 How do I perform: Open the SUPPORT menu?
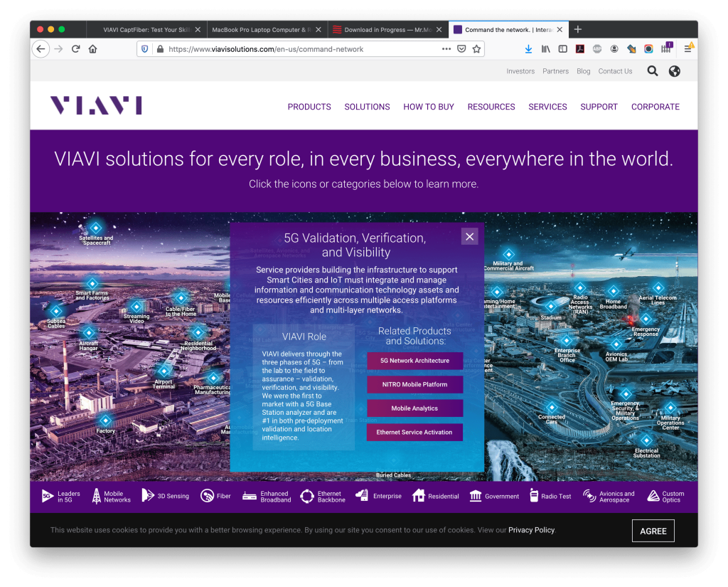[599, 107]
